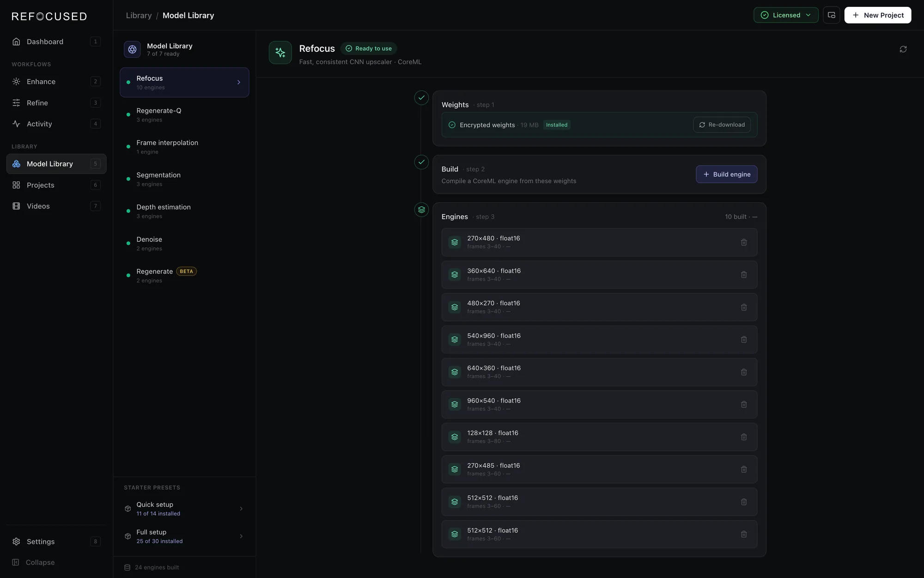Open the Videos section

(56, 206)
